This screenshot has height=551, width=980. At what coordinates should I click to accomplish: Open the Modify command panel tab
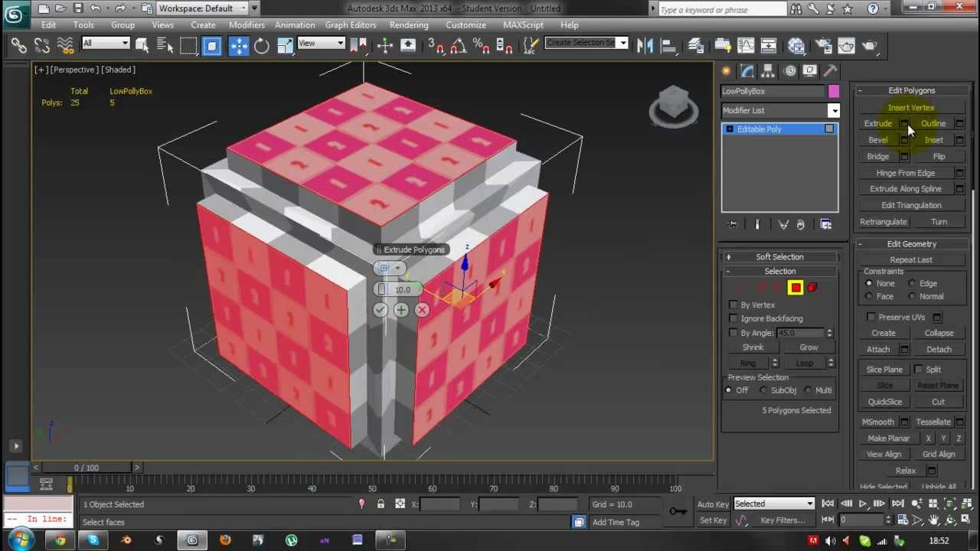click(x=747, y=71)
